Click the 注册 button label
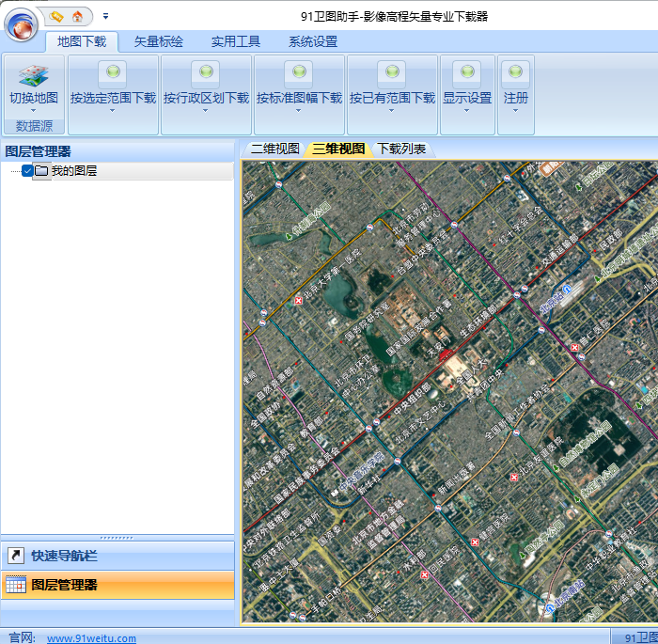Screen dimensions: 658x644 point(515,98)
